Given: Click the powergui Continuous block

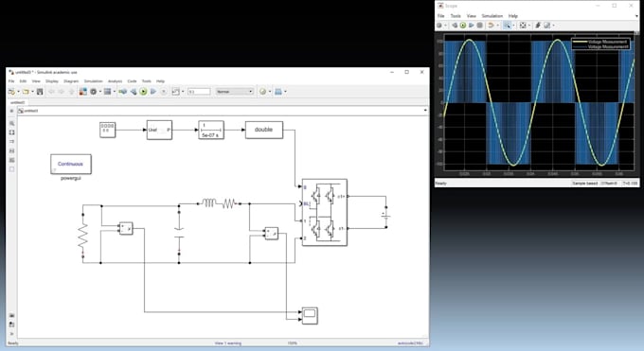Looking at the screenshot, I should tap(71, 165).
